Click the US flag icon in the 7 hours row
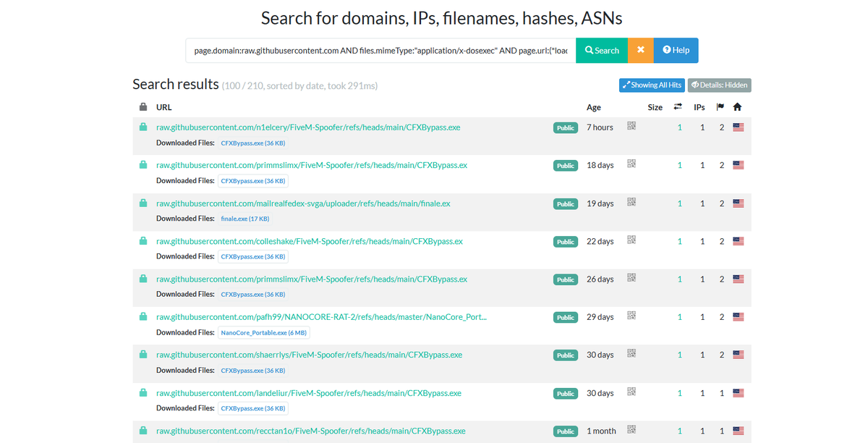 [738, 127]
